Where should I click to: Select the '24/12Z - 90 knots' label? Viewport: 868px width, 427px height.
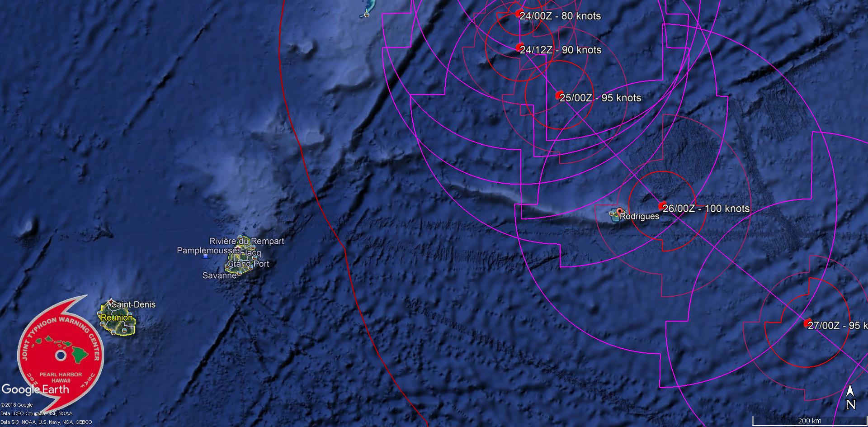pyautogui.click(x=561, y=50)
